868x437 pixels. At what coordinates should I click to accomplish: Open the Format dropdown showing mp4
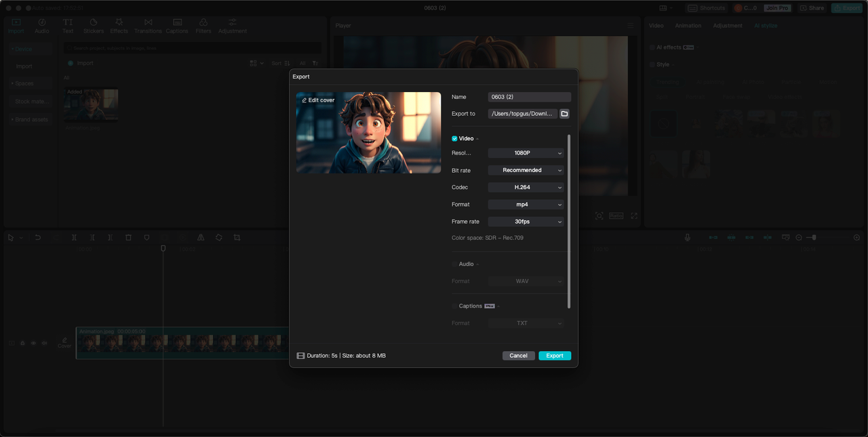point(526,205)
